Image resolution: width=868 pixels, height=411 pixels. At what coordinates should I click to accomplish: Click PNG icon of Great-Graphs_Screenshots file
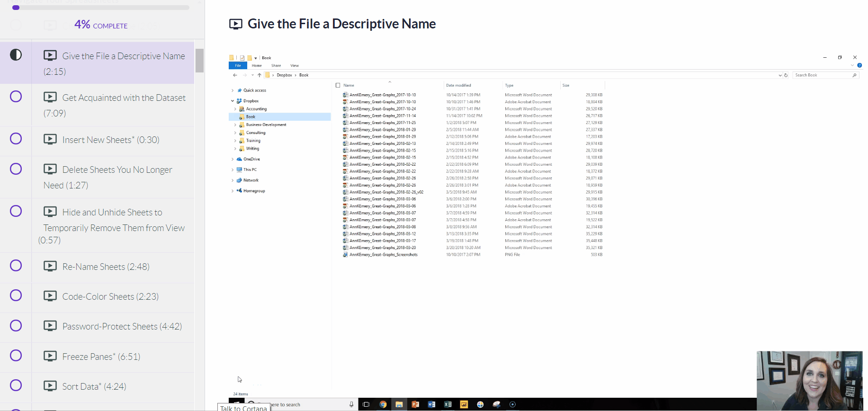tap(345, 255)
